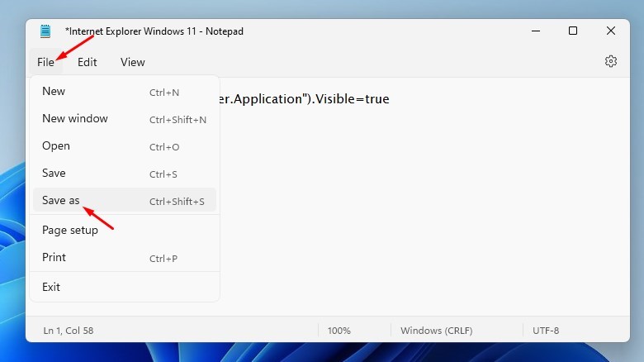
Task: Minimize the Notepad window
Action: [534, 31]
